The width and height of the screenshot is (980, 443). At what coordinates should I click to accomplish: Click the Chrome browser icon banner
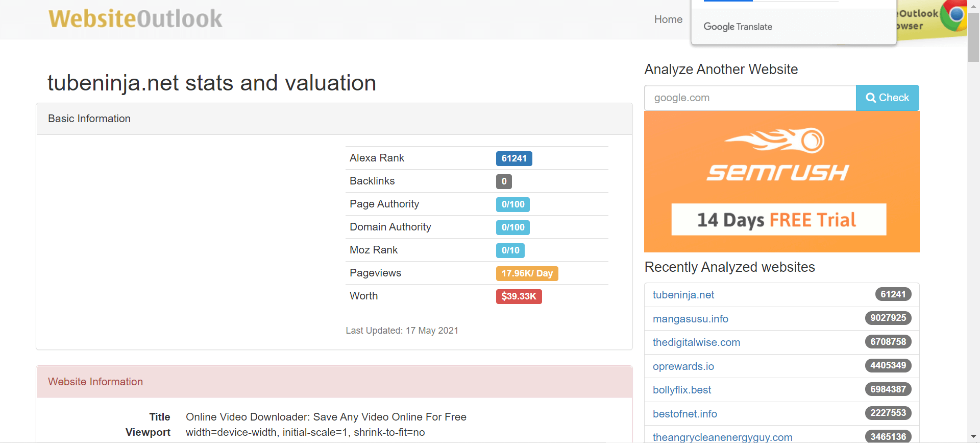[x=932, y=19]
